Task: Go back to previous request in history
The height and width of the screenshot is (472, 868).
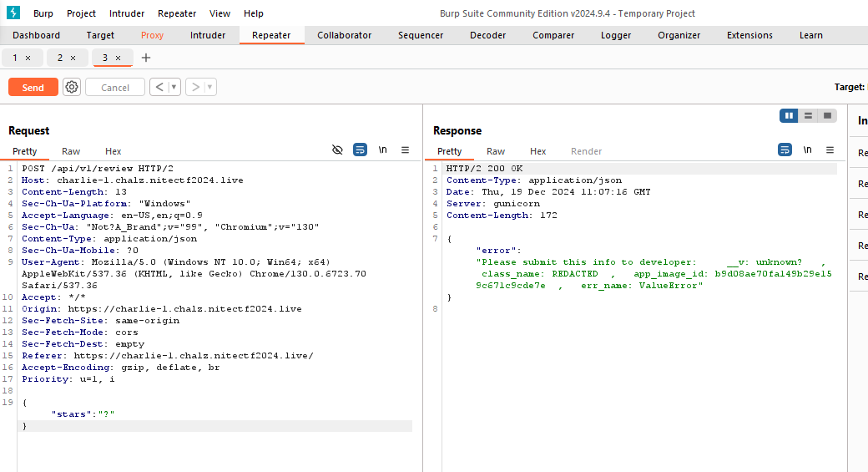Action: click(x=159, y=88)
